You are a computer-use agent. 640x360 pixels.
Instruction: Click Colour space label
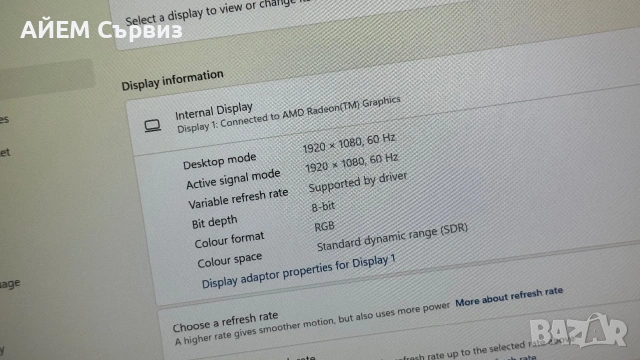click(230, 260)
